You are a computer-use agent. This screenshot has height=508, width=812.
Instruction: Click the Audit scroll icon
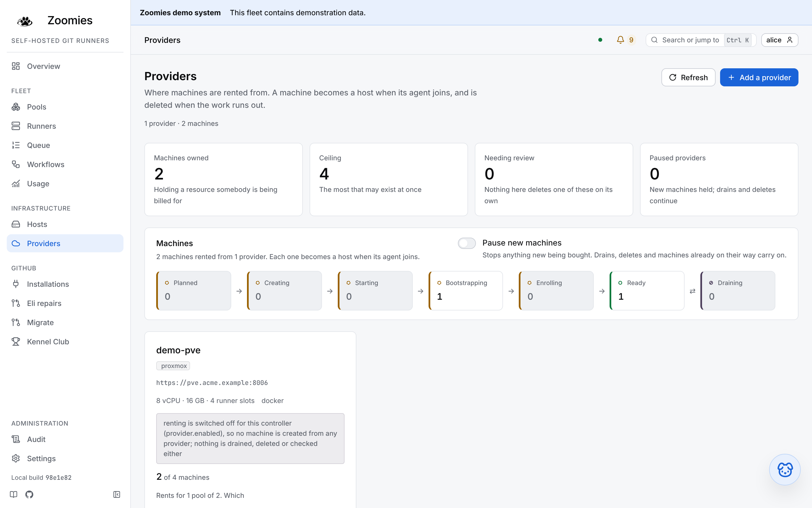(x=16, y=439)
